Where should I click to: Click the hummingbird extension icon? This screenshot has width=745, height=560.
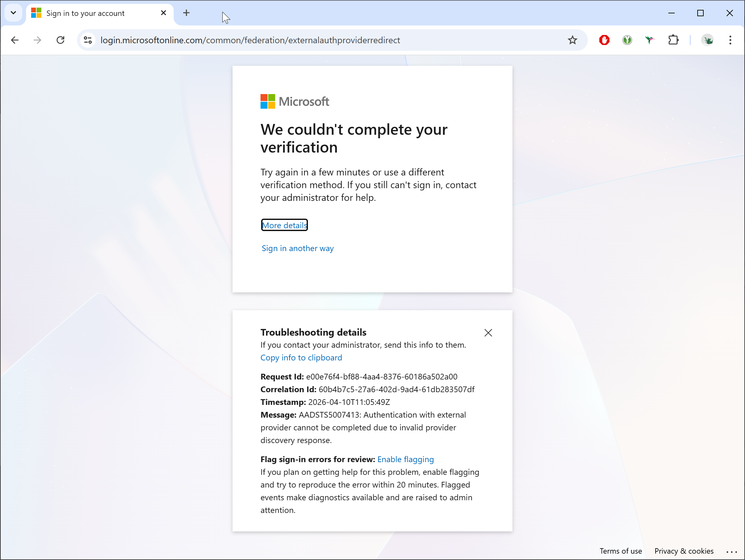650,40
